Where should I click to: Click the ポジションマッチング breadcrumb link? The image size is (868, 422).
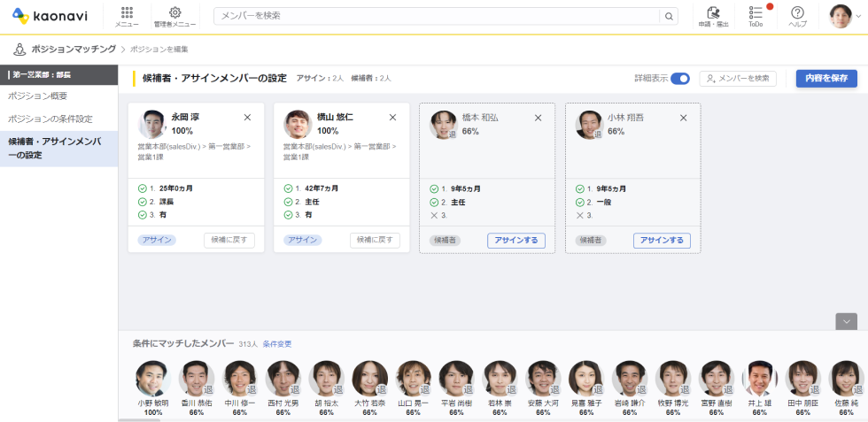pos(73,49)
